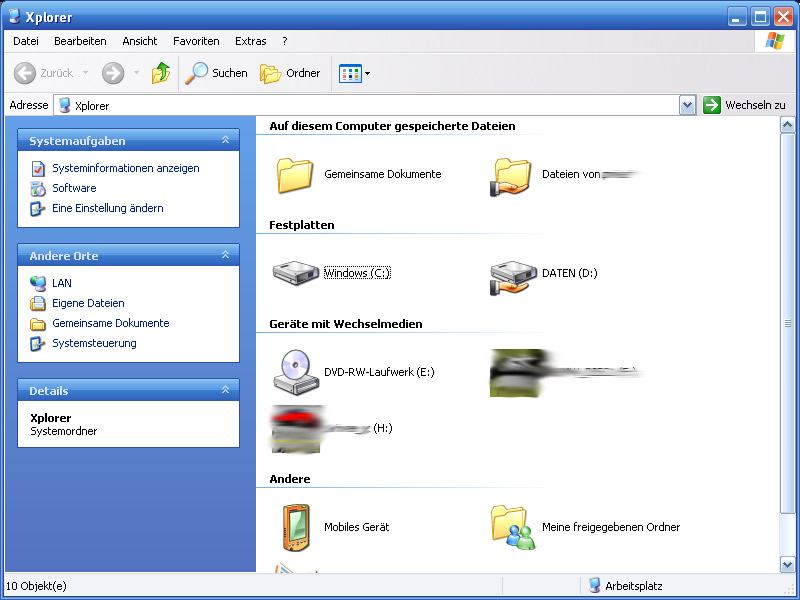Viewport: 800px width, 600px height.
Task: Click the Systemsteuerung icon
Action: click(38, 344)
